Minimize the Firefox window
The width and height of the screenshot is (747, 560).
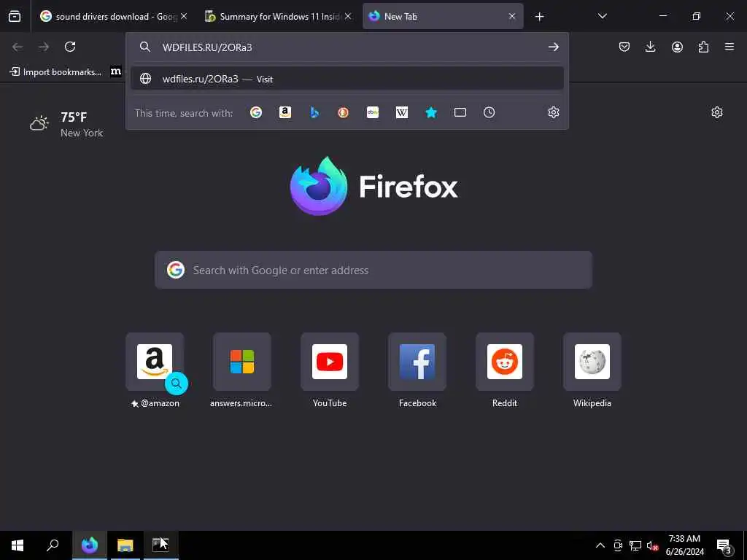(662, 16)
